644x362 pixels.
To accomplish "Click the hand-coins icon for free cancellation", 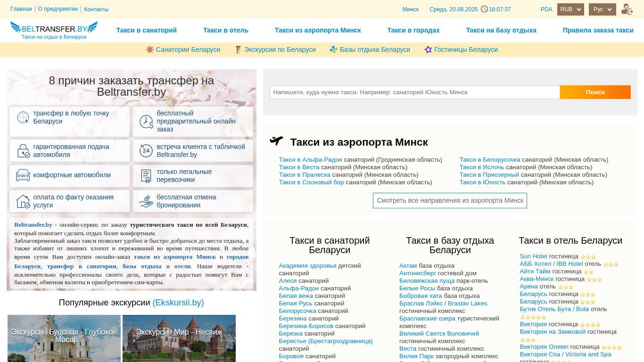I will 146,201.
